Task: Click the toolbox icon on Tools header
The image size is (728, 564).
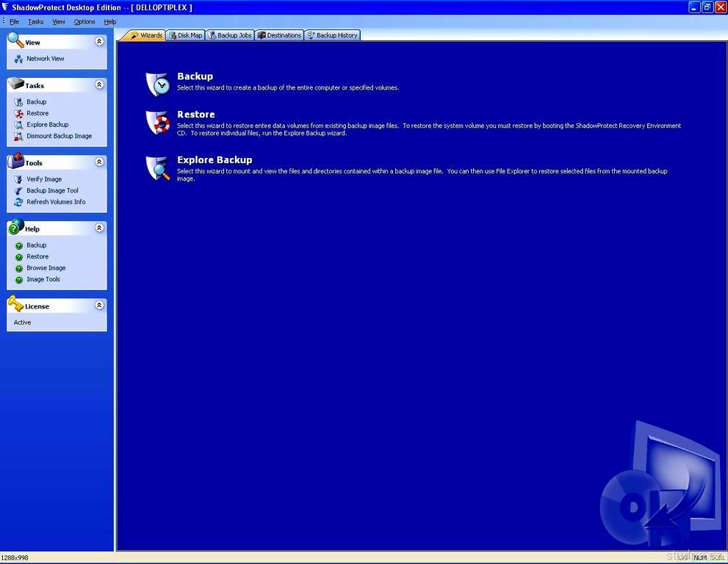Action: coord(15,160)
